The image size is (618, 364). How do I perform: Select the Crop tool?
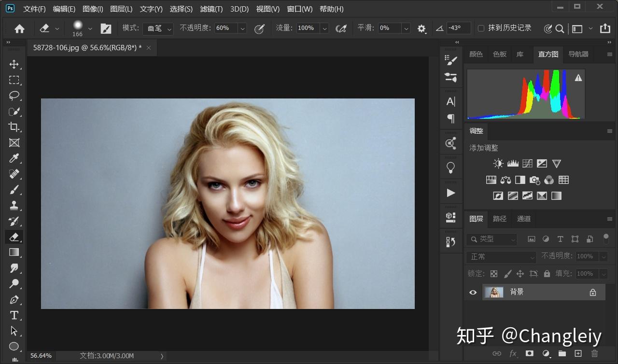[14, 127]
